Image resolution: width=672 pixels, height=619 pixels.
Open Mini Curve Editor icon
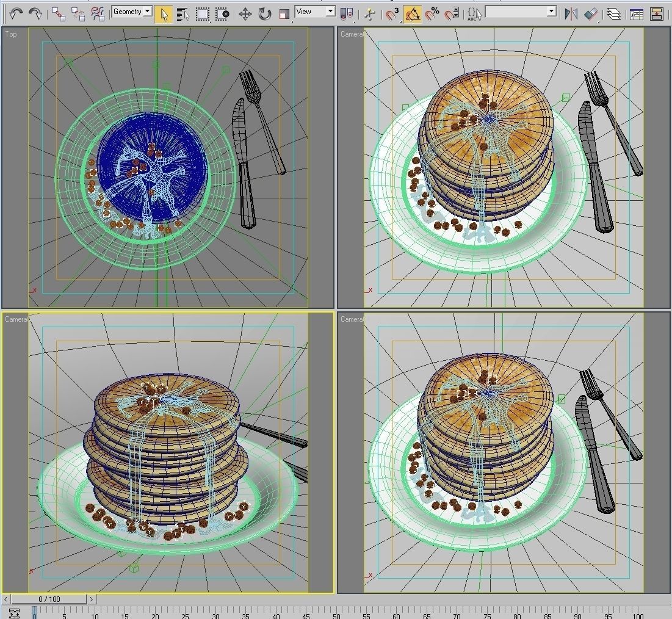(x=14, y=613)
